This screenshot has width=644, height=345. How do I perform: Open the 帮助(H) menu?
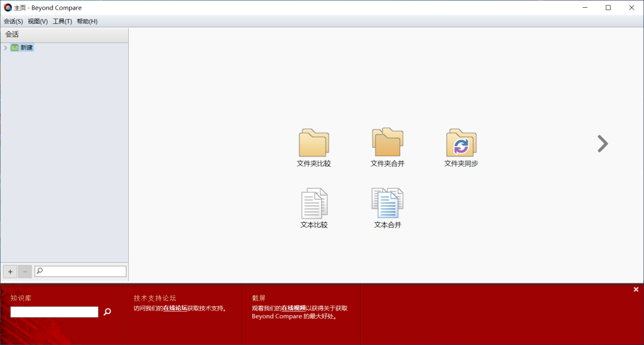[x=87, y=21]
